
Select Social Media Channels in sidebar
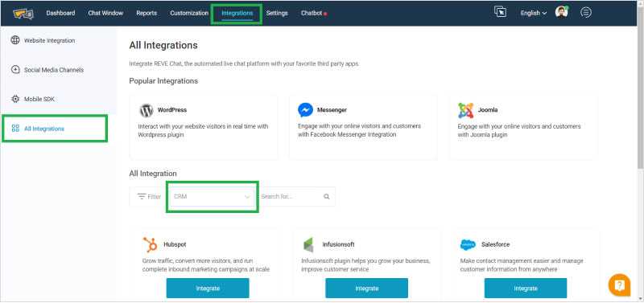click(59, 70)
